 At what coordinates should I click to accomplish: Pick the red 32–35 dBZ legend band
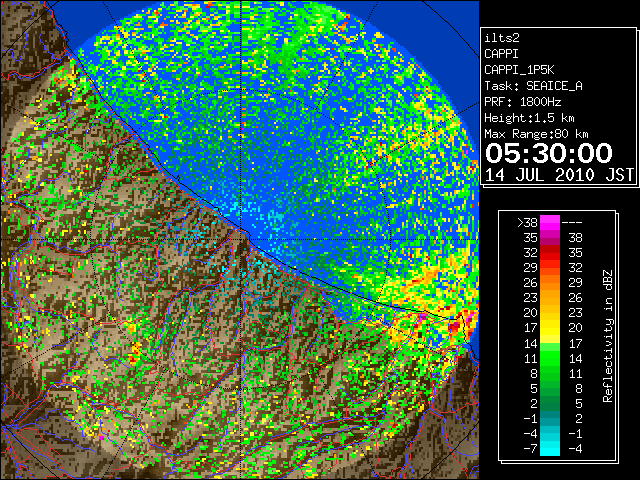[x=550, y=253]
